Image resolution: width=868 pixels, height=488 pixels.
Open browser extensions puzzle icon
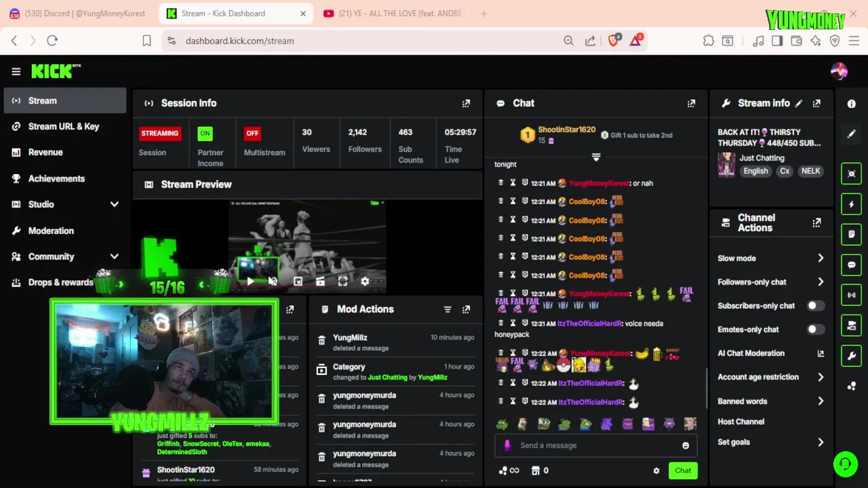(709, 41)
